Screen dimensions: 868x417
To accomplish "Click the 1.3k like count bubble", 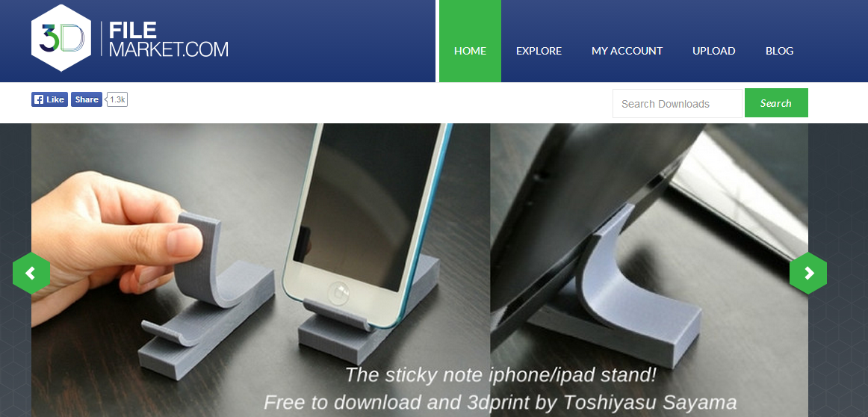I will click(117, 99).
